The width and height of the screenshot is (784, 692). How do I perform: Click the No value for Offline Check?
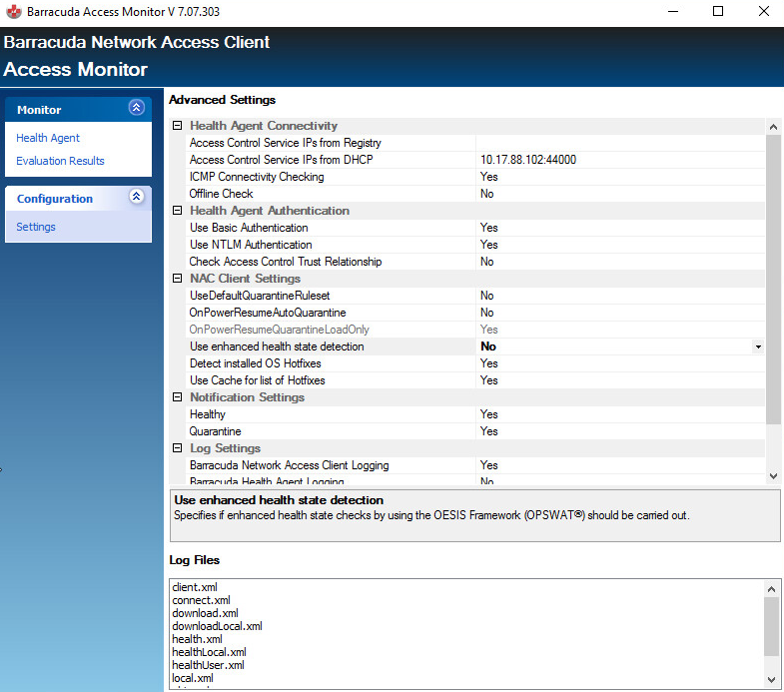486,194
